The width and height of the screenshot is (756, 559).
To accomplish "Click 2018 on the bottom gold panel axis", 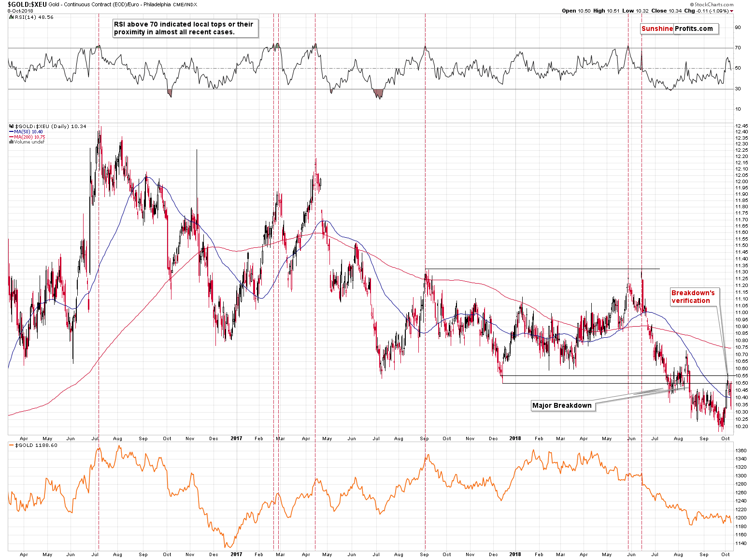I will pos(515,554).
